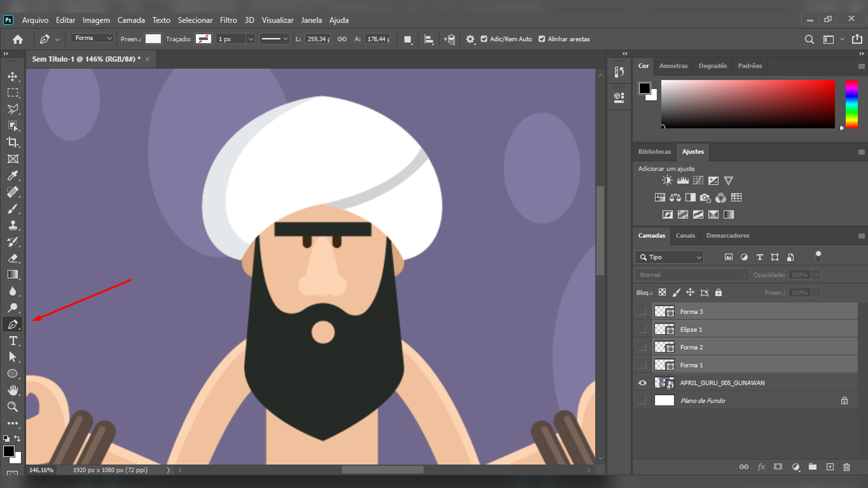Screen dimensions: 868x488
Task: Select the Hand tool
Action: (13, 390)
